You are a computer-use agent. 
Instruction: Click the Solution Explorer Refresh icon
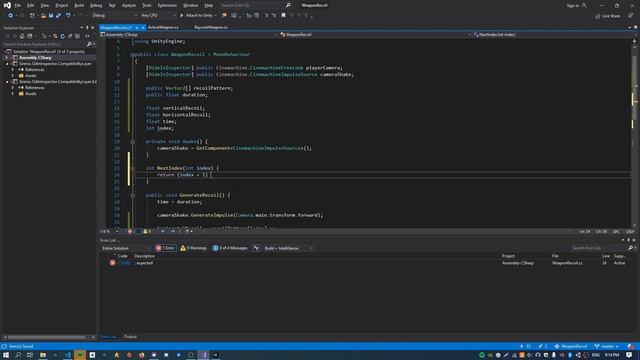point(62,36)
